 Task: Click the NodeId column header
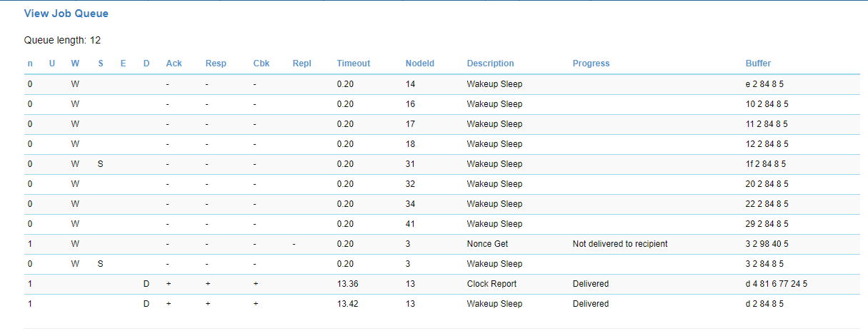pos(419,63)
